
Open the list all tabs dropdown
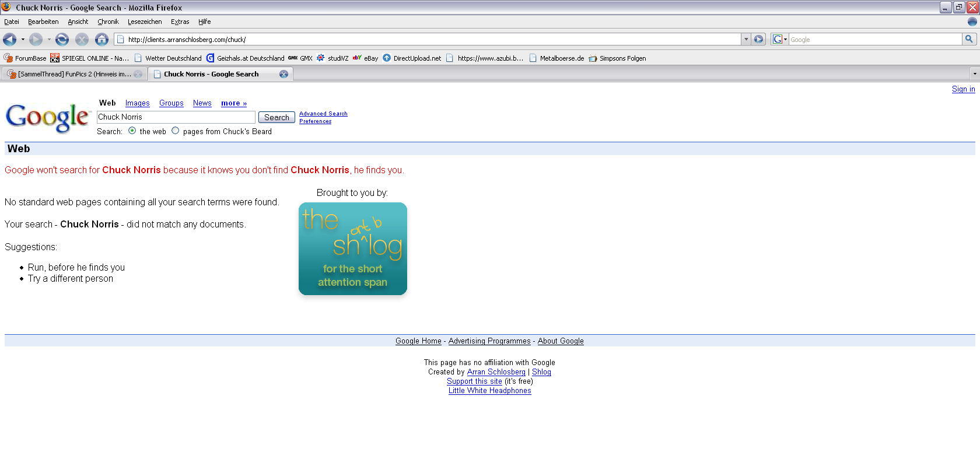point(974,74)
